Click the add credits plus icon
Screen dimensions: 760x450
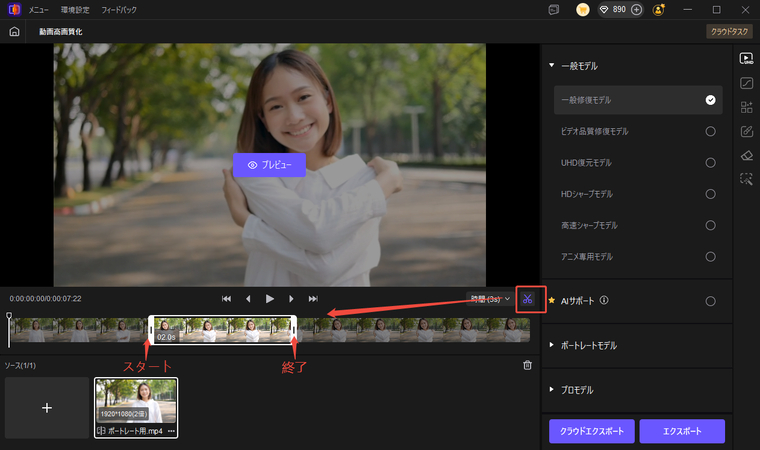pyautogui.click(x=636, y=9)
